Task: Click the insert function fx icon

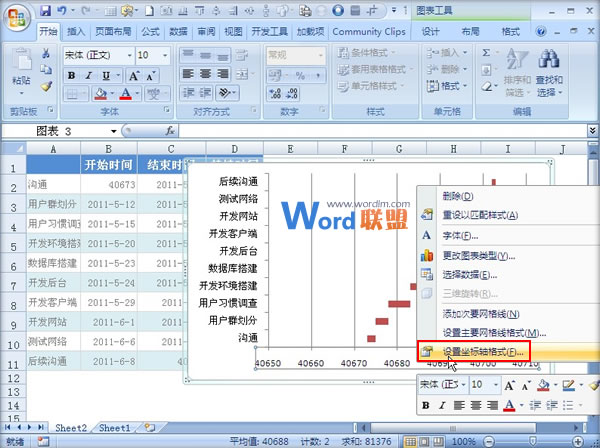Action: [170, 131]
